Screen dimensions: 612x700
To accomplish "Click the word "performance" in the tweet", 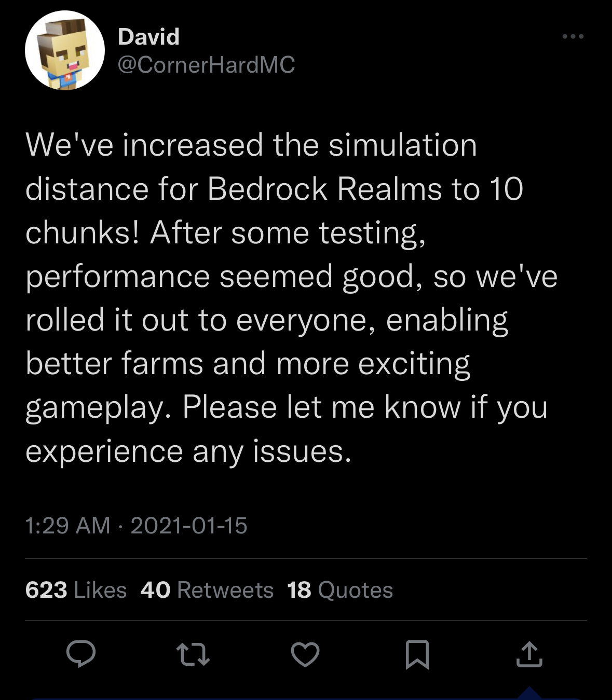I will 118,277.
